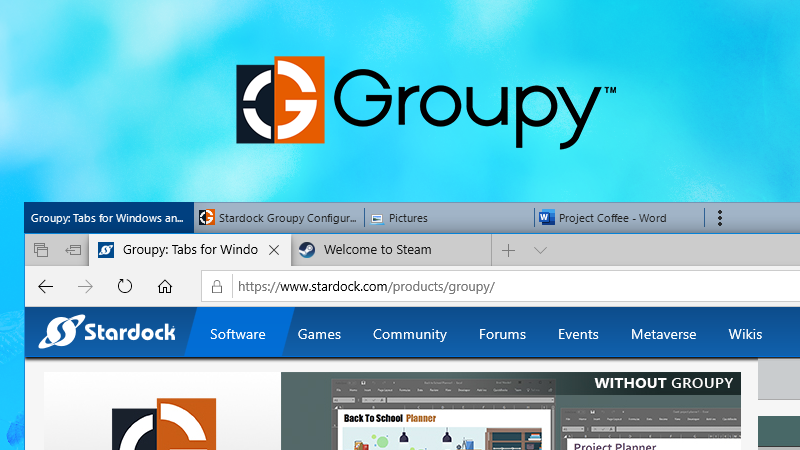
Task: Click the Word icon on Project Coffee tab
Action: 546,217
